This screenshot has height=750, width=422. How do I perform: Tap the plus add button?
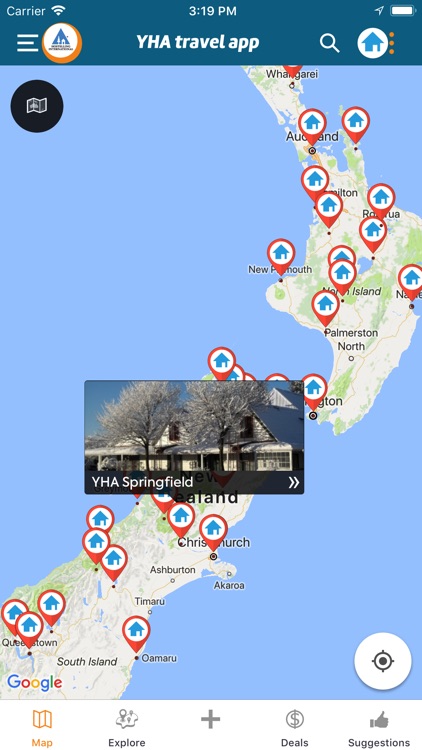click(x=211, y=719)
